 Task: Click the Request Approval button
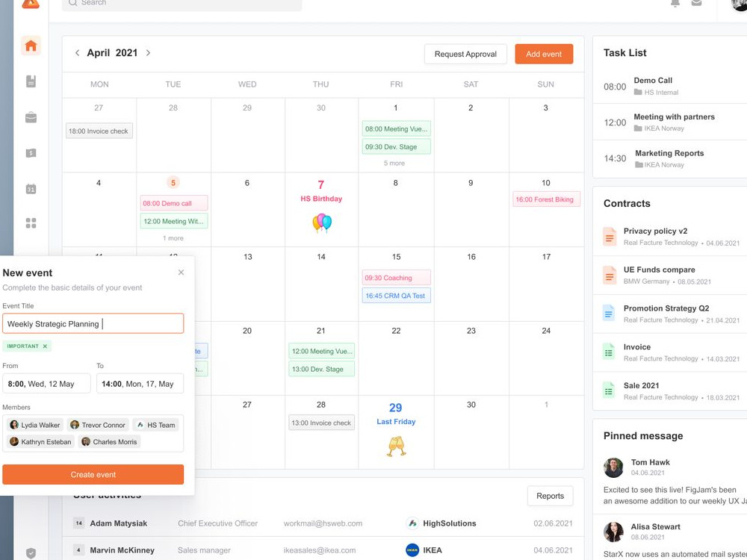pos(465,55)
